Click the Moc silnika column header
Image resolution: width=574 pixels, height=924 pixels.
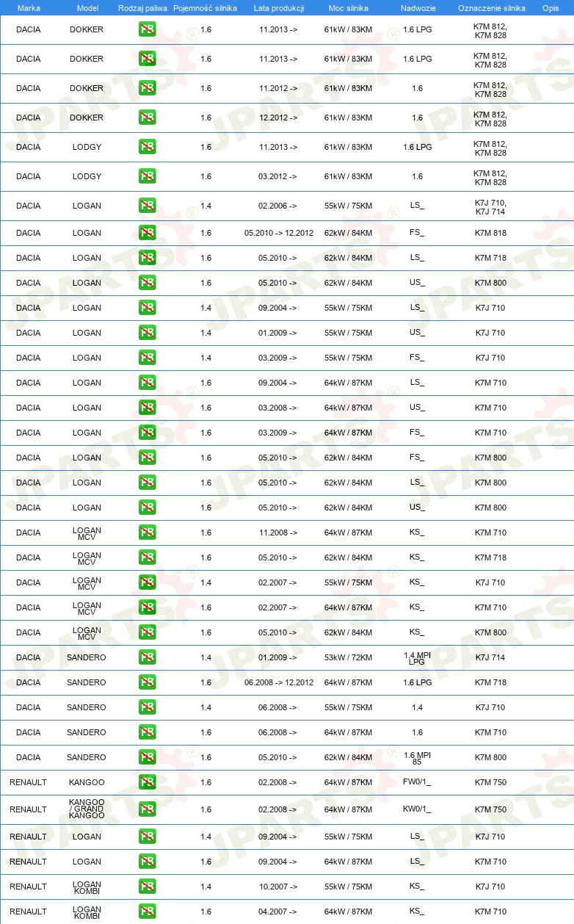[x=348, y=8]
